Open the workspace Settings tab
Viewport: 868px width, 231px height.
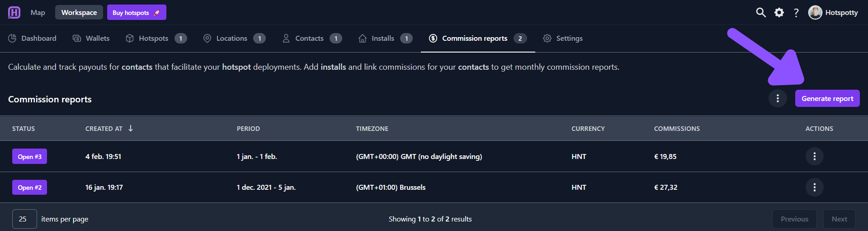[x=563, y=38]
